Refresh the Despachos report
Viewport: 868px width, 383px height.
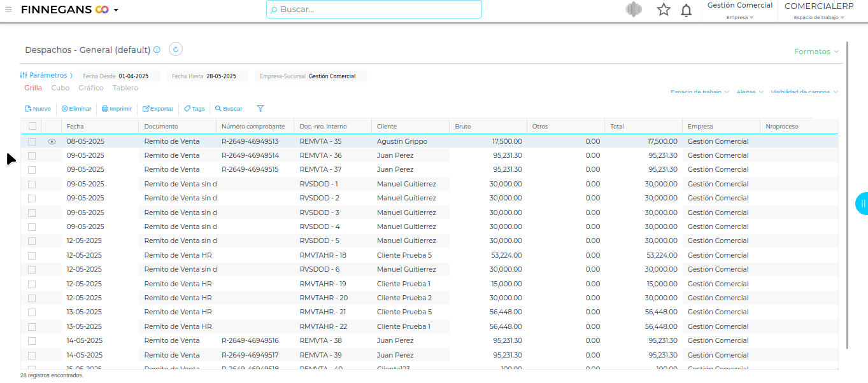(176, 49)
